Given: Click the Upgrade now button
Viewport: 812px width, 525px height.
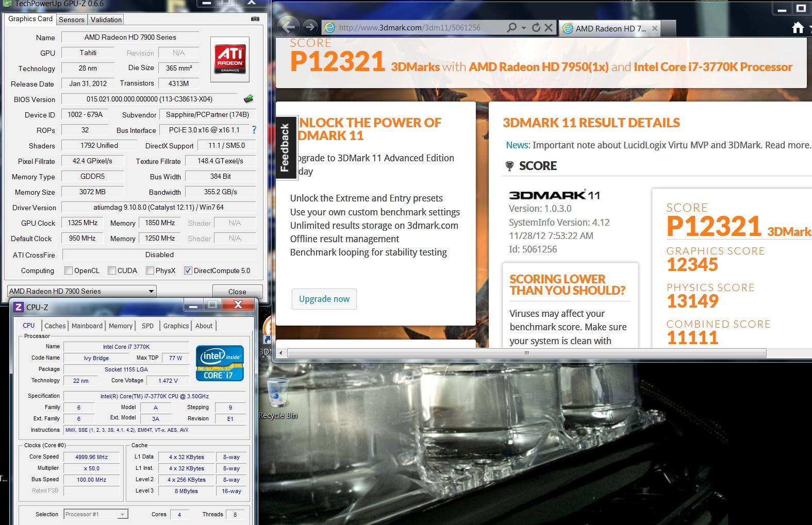Looking at the screenshot, I should [x=324, y=299].
